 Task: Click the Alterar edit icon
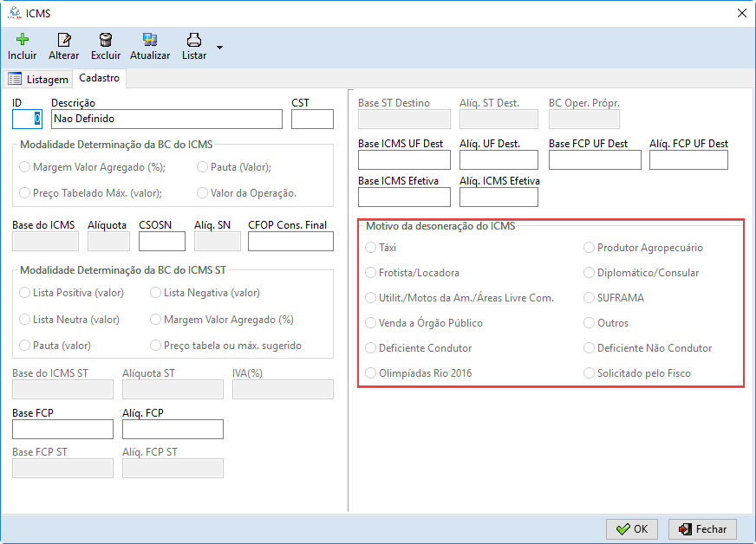point(63,40)
